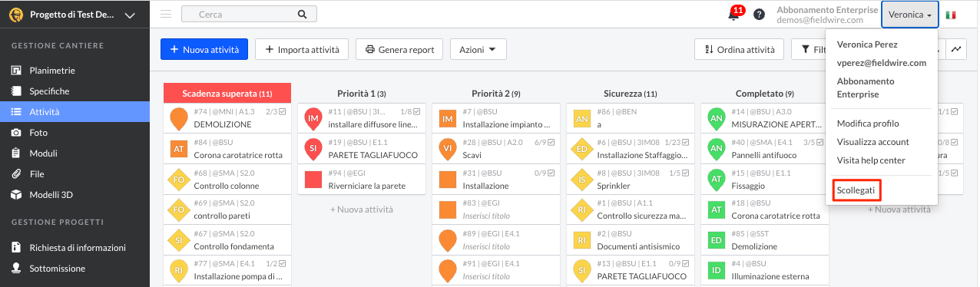Expand the Azioni dropdown
The image size is (980, 287).
pyautogui.click(x=478, y=49)
